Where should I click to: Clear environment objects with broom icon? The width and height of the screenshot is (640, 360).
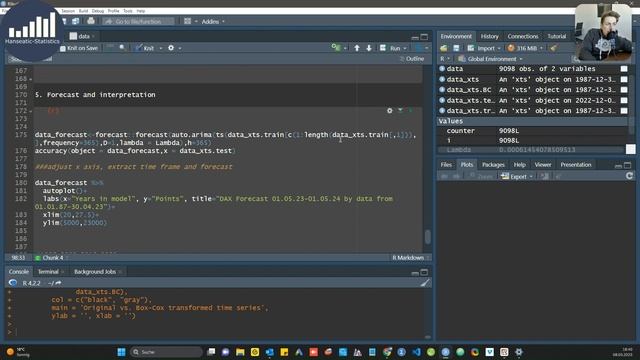pos(553,48)
